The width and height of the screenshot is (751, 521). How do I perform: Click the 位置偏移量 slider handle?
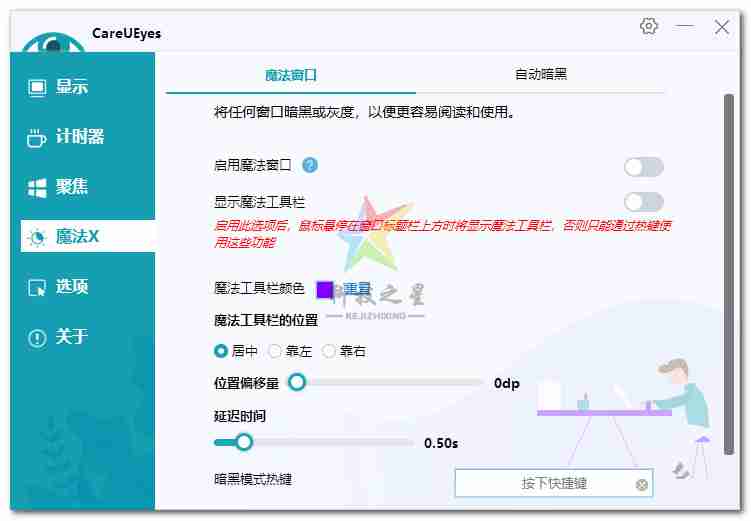click(x=297, y=382)
